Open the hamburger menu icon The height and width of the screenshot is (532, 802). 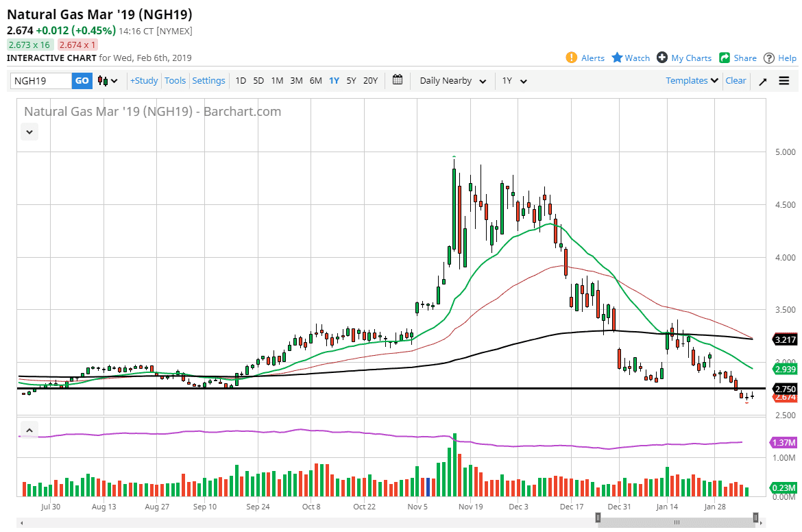pyautogui.click(x=784, y=81)
